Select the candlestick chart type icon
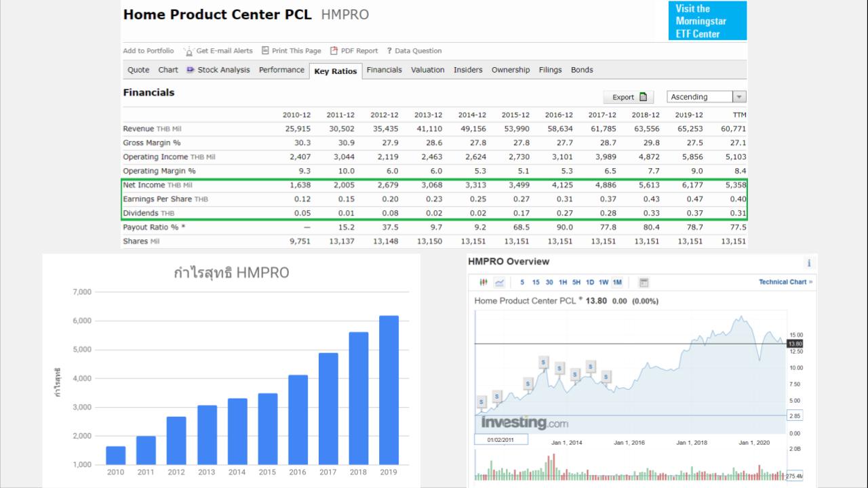Image resolution: width=868 pixels, height=488 pixels. click(484, 282)
